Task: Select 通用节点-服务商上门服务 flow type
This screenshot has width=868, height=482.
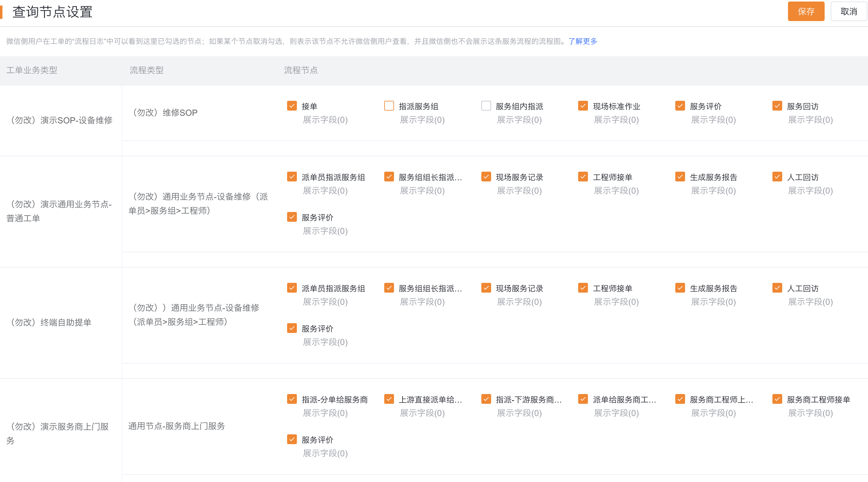Action: [x=176, y=426]
